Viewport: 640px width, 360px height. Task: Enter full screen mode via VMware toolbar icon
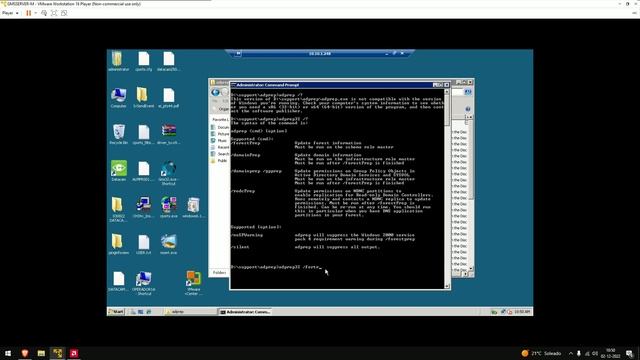coord(54,13)
